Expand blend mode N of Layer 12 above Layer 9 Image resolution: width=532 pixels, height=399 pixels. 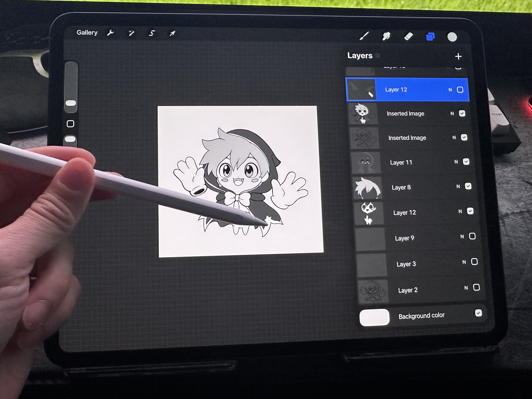(460, 211)
